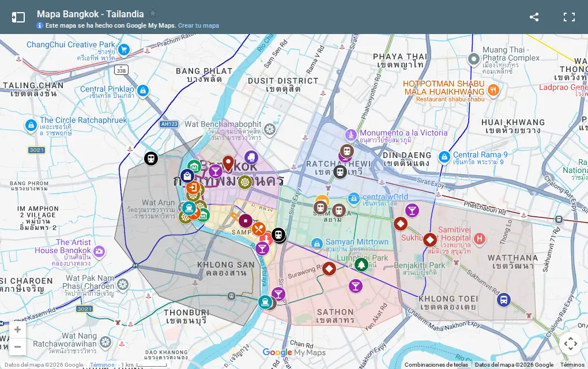Click the Wat Nang Ratchaworawihan marker
This screenshot has width=588, height=369.
pyautogui.click(x=105, y=342)
